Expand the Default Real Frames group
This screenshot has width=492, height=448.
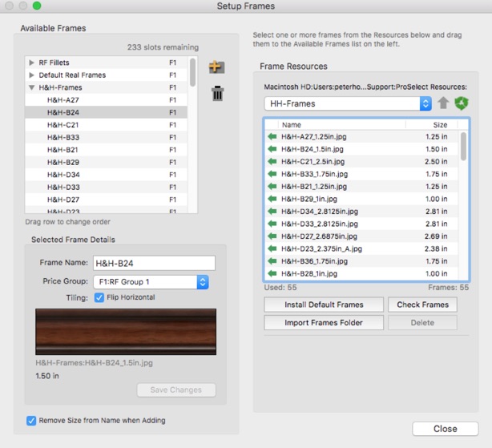pyautogui.click(x=32, y=75)
